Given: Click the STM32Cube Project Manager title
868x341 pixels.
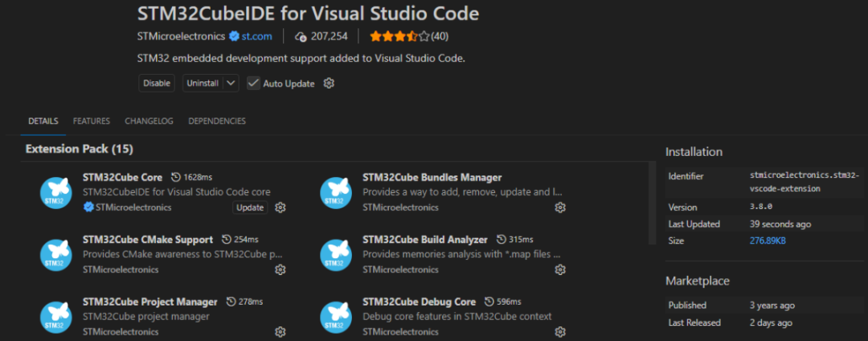Looking at the screenshot, I should pyautogui.click(x=150, y=302).
